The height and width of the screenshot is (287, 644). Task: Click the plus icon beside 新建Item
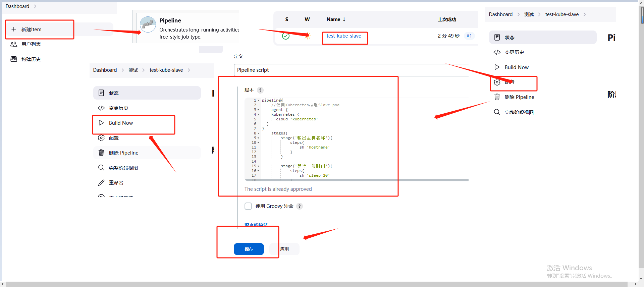[14, 30]
